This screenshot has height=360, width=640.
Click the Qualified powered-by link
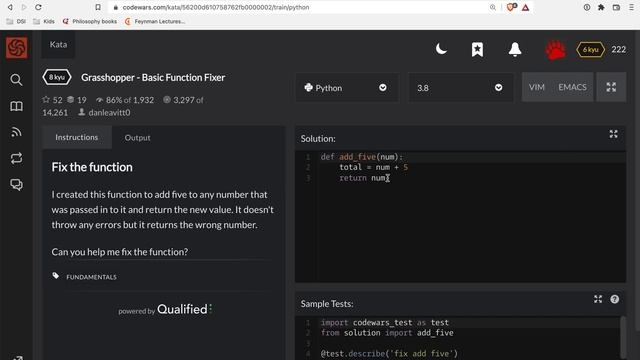(x=165, y=309)
